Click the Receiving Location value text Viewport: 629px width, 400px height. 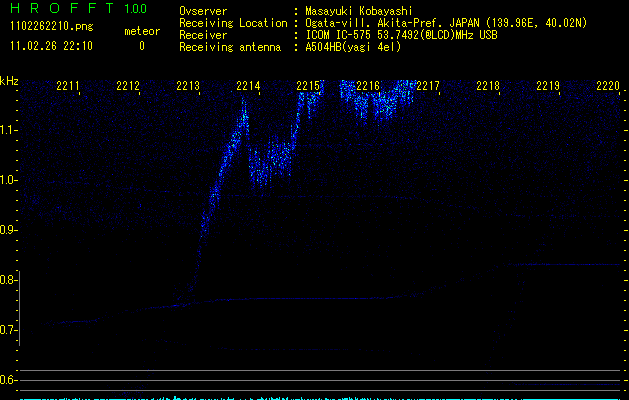pyautogui.click(x=446, y=23)
